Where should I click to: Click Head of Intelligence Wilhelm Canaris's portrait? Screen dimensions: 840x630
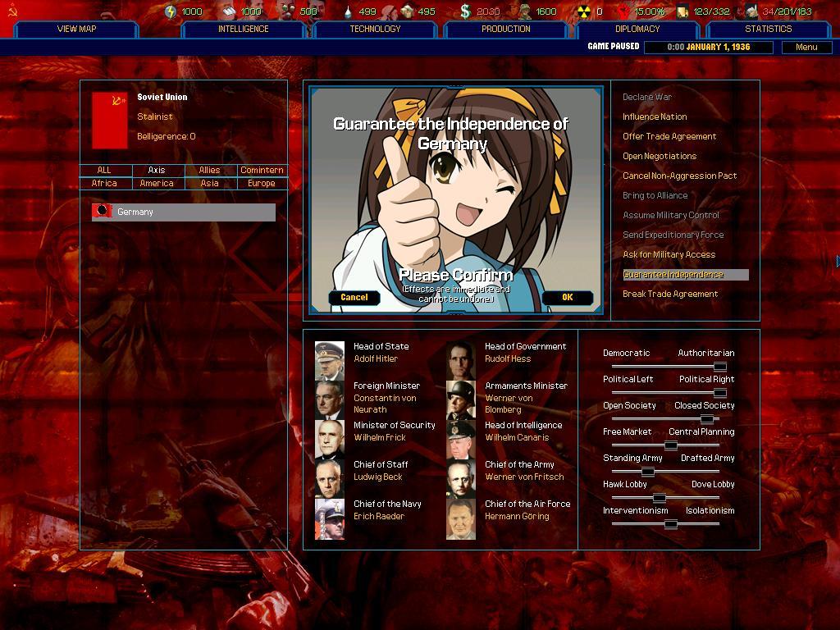tap(461, 440)
